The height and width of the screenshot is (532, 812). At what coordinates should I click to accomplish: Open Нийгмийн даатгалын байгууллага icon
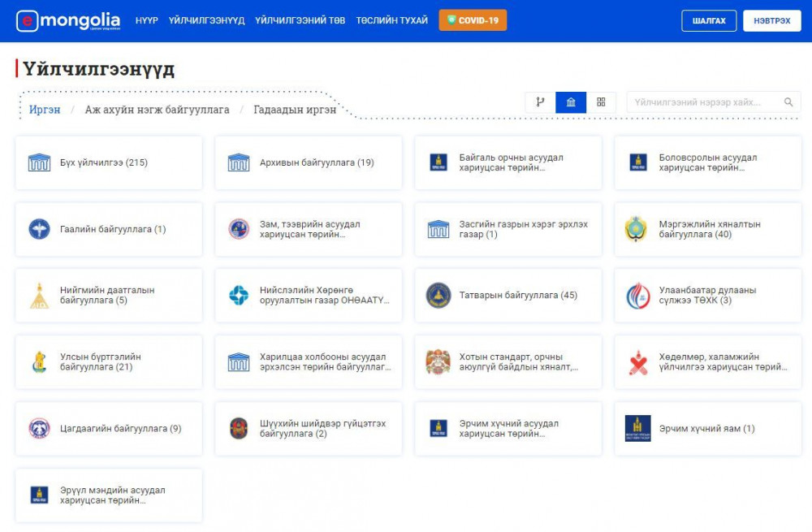(x=39, y=296)
